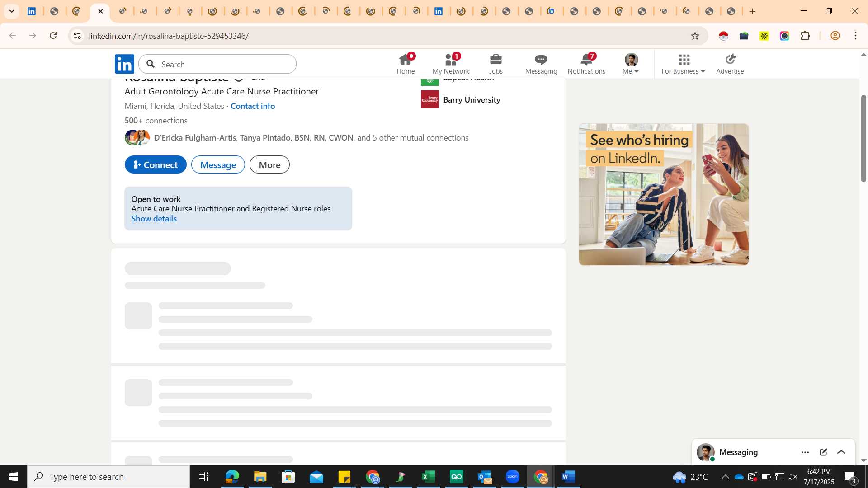The image size is (868, 488).
Task: Open Outlook from the taskbar
Action: tap(485, 477)
